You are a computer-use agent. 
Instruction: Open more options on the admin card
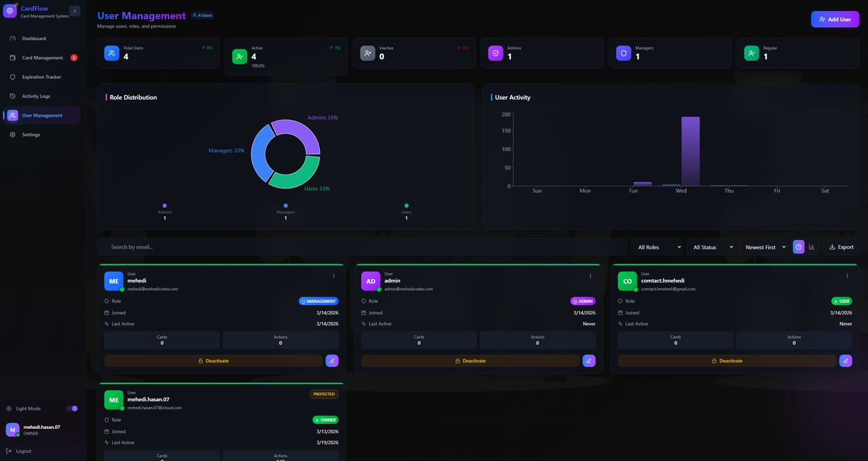pos(590,276)
